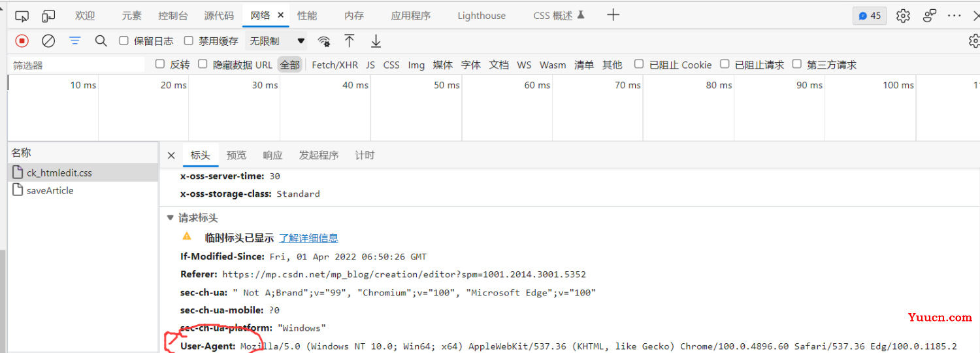Check the Blocked requests checkbox
The width and height of the screenshot is (980, 353).
tap(725, 64)
